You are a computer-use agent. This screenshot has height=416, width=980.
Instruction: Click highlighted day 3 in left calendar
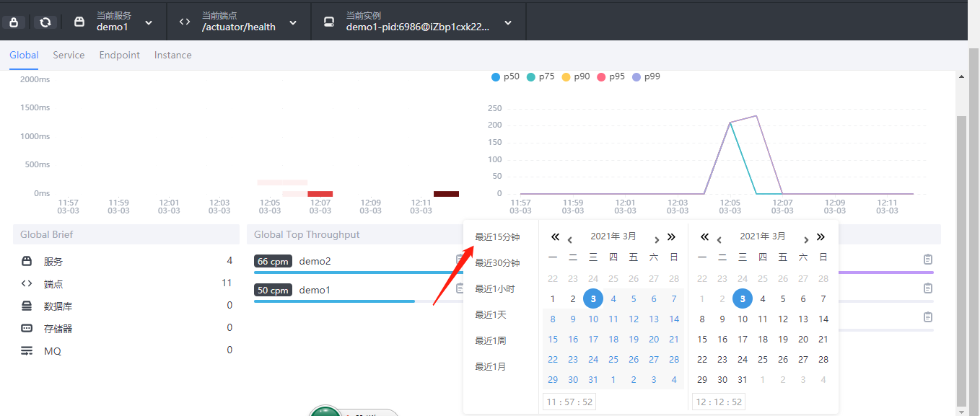(593, 298)
